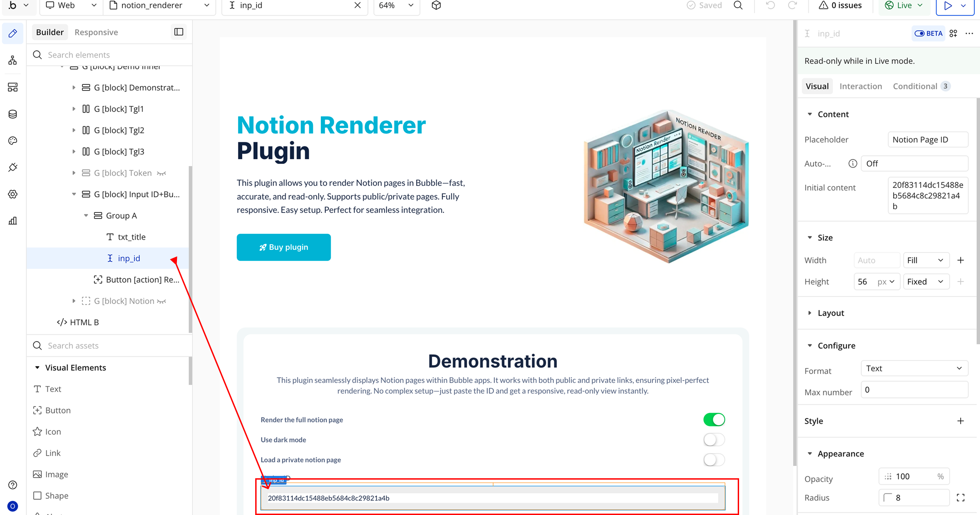Click the Buy plugin button
The width and height of the screenshot is (980, 515).
click(283, 247)
